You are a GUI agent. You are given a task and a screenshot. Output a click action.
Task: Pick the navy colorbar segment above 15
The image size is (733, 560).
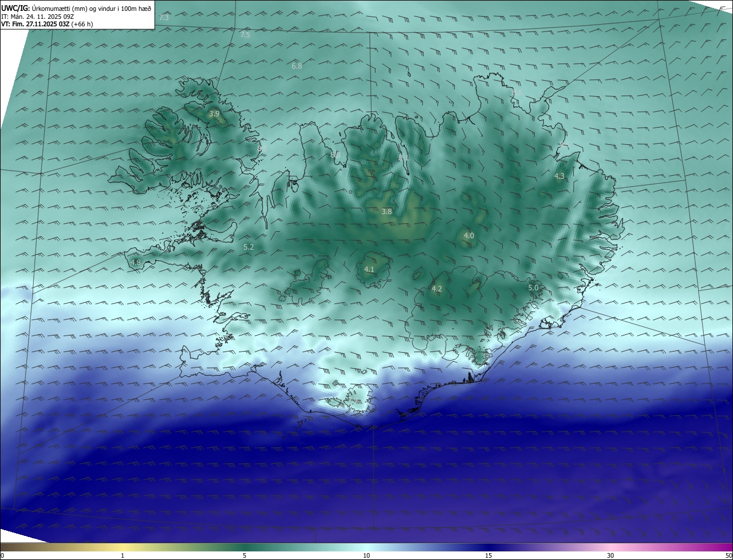coord(488,547)
